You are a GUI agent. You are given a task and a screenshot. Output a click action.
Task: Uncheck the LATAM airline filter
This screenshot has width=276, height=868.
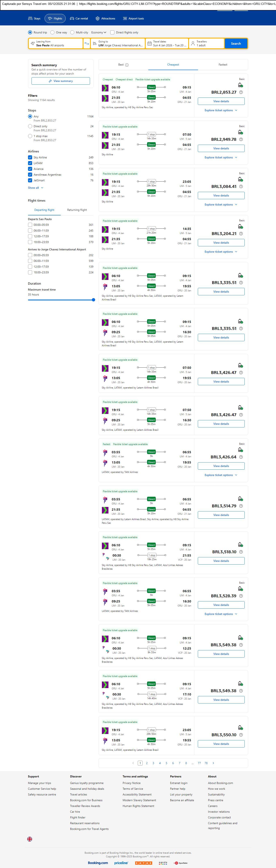(x=30, y=163)
